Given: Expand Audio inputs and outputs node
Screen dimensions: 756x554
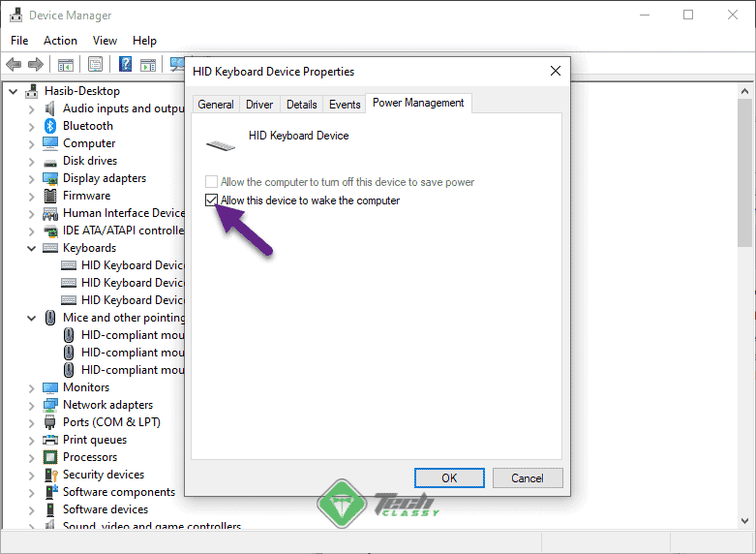Looking at the screenshot, I should (31, 109).
